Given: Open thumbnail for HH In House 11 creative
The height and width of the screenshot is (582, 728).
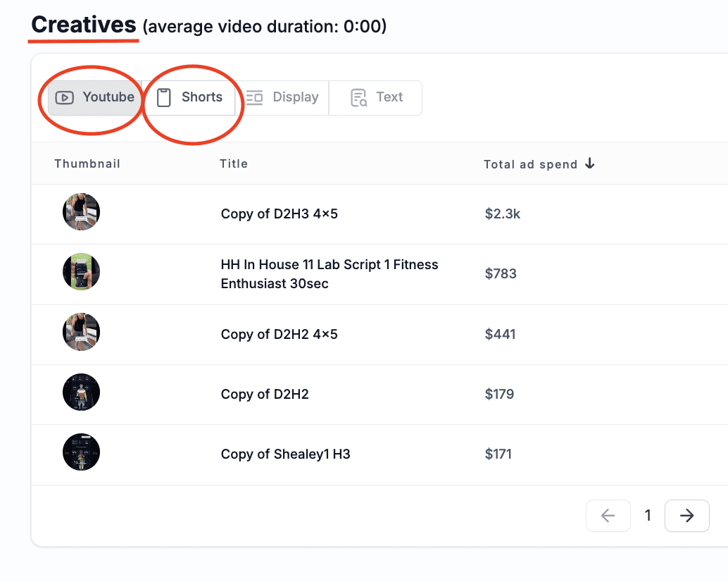Looking at the screenshot, I should tap(81, 272).
